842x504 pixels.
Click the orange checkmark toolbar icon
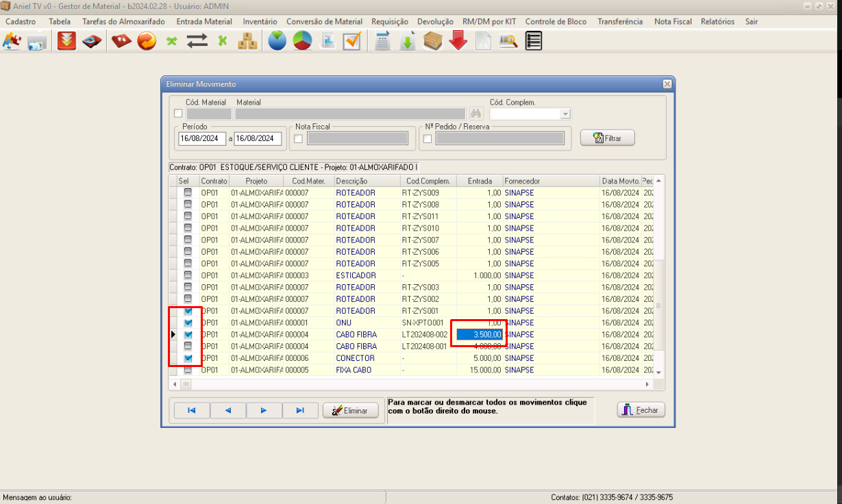tap(352, 41)
